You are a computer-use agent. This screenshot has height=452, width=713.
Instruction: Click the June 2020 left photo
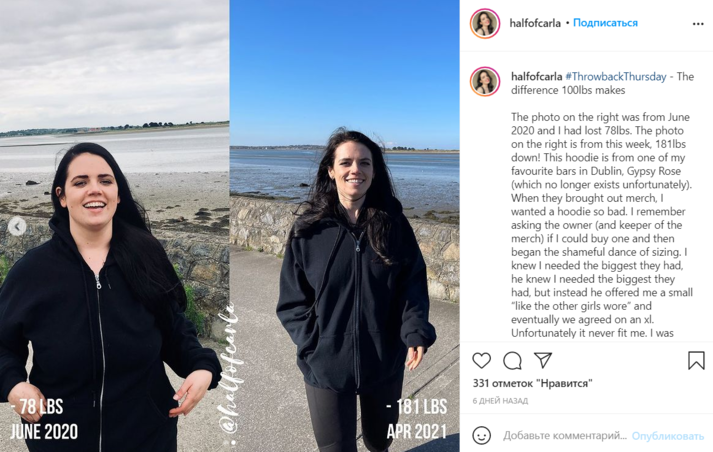(115, 226)
